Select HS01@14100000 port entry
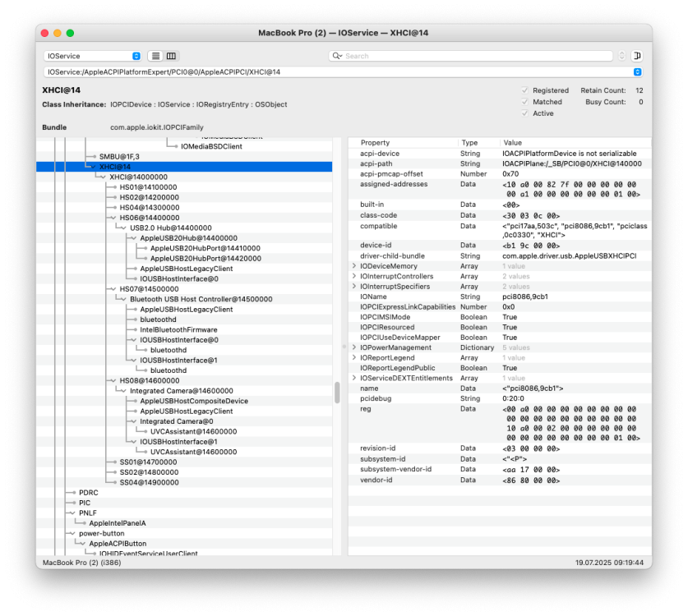 click(x=184, y=187)
